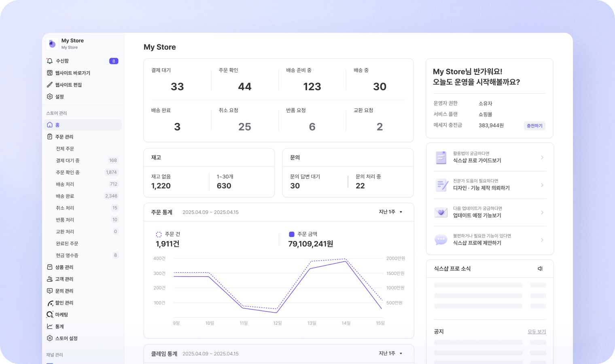Image resolution: width=615 pixels, height=364 pixels.
Task: Click the purple order amount legend swatch
Action: (291, 234)
